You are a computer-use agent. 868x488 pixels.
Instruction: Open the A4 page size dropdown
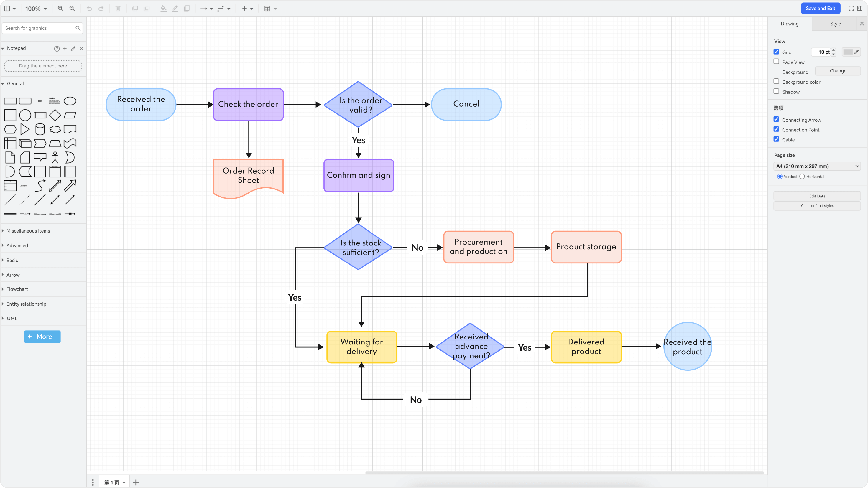coord(816,166)
